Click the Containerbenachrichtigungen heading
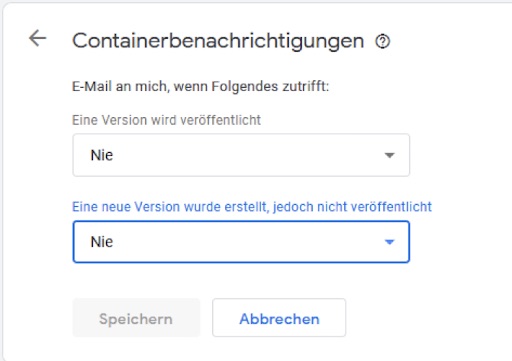512x361 pixels. pos(218,41)
